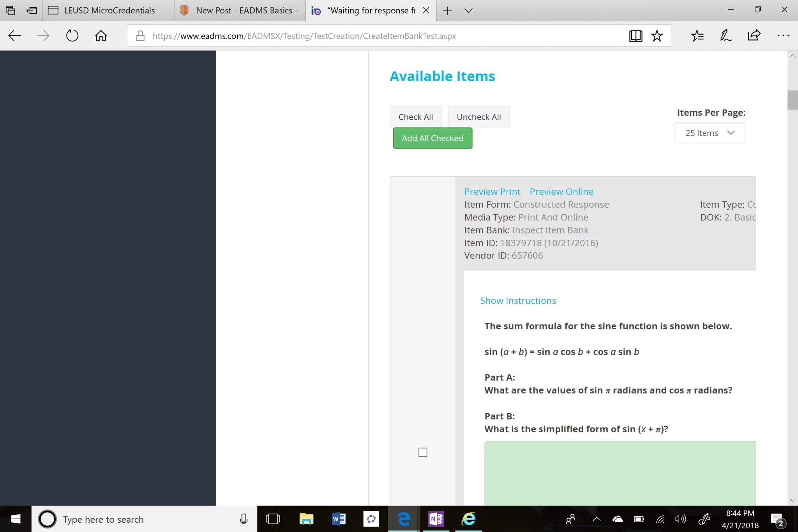The width and height of the screenshot is (798, 532).
Task: Click the Share page icon
Action: [754, 36]
